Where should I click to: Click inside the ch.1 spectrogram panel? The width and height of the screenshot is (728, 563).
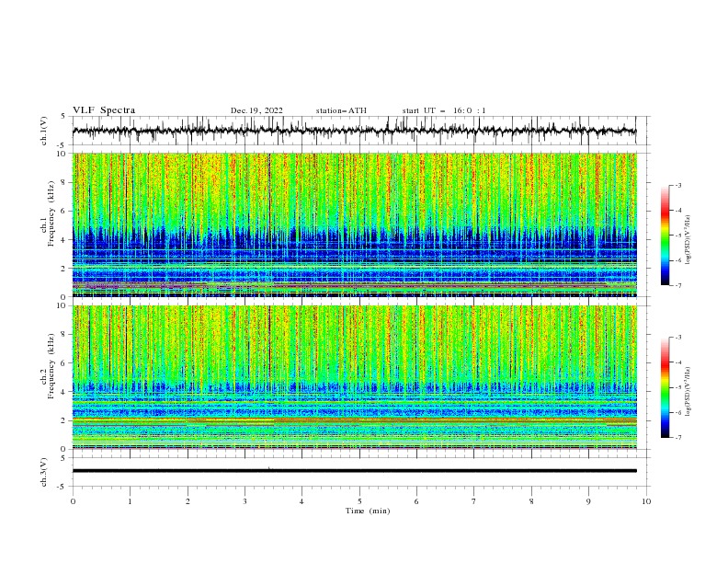tap(354, 224)
